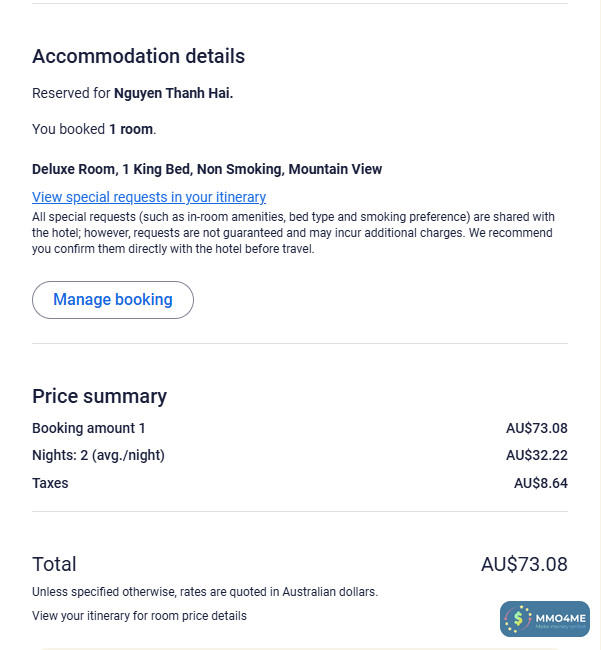Select the Deluxe Room, 1 King Bed description

coord(207,169)
